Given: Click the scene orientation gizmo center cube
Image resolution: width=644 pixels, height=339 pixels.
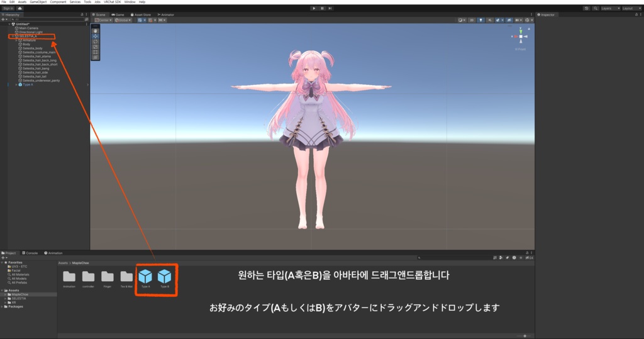Looking at the screenshot, I should point(521,36).
